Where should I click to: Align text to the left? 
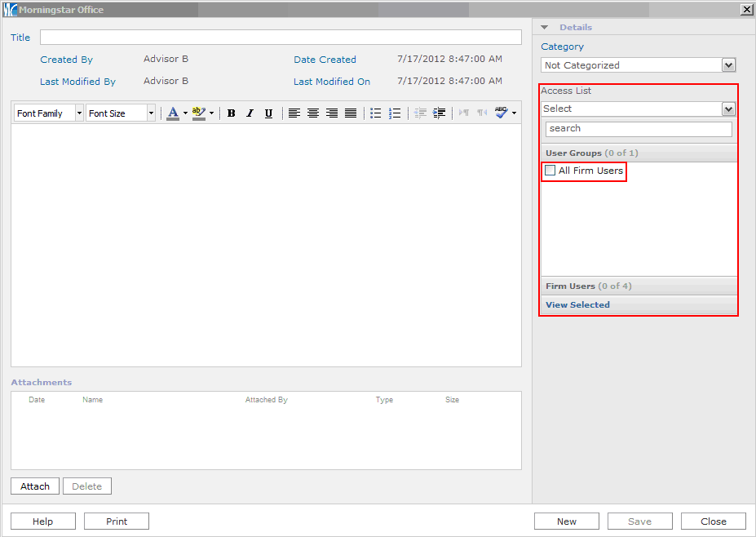click(294, 113)
